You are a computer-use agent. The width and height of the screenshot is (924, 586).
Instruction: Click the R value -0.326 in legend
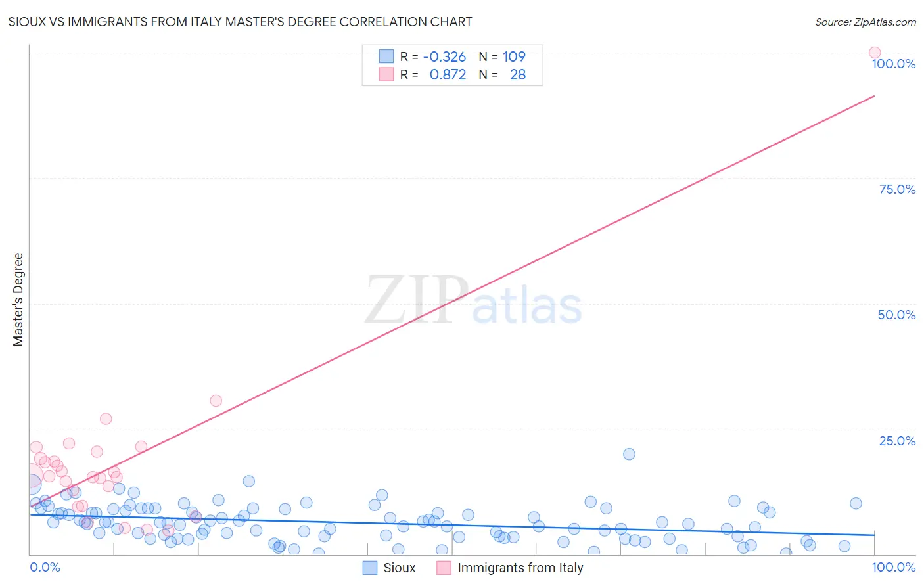click(x=444, y=56)
